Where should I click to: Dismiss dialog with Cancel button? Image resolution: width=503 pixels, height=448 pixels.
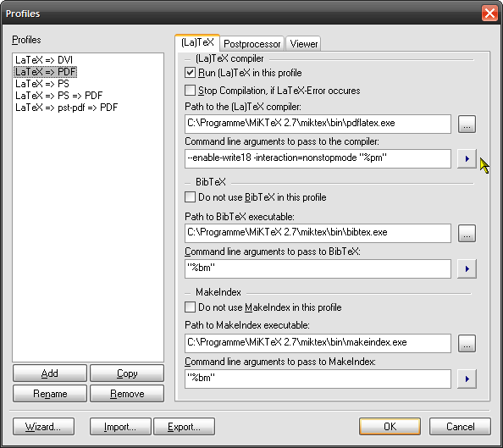tap(460, 427)
